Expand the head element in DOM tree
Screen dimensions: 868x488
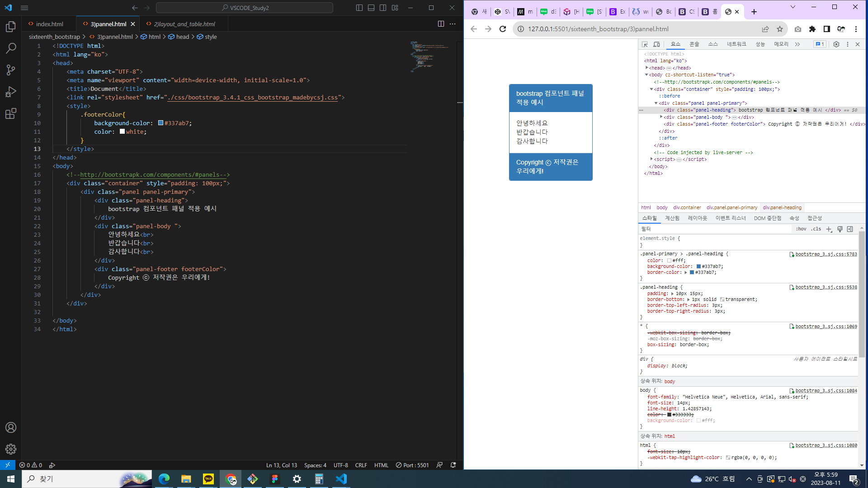[x=647, y=68]
